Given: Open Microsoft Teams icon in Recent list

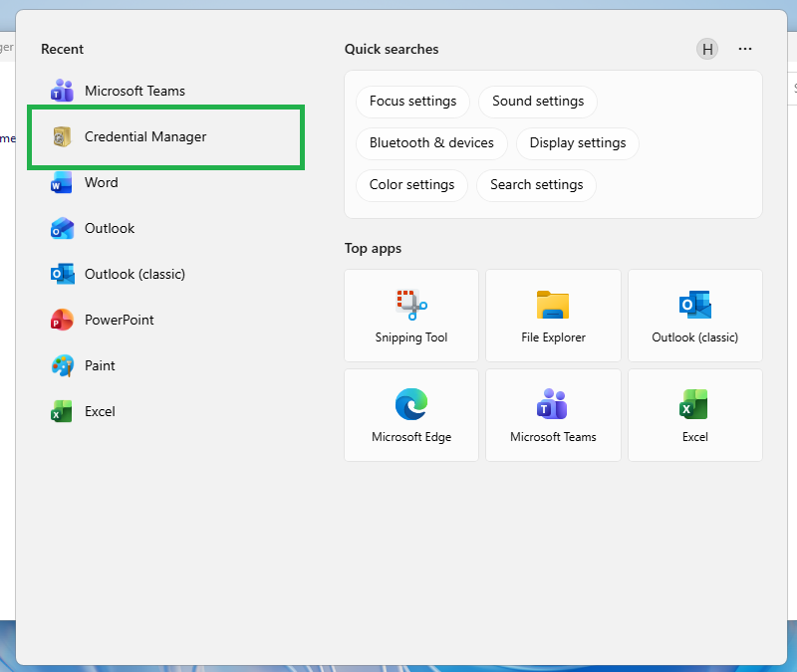Looking at the screenshot, I should (62, 91).
